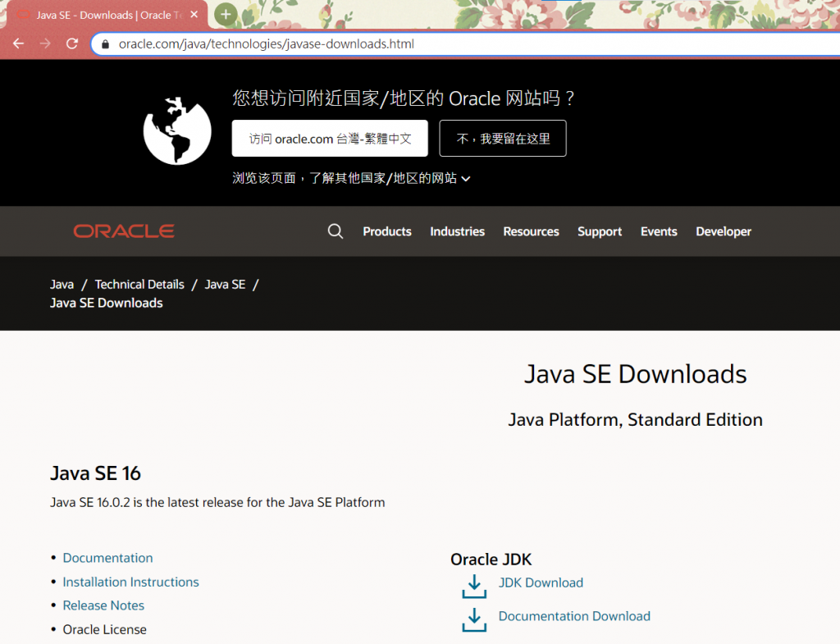Go back with browser back arrow
840x644 pixels.
tap(19, 44)
